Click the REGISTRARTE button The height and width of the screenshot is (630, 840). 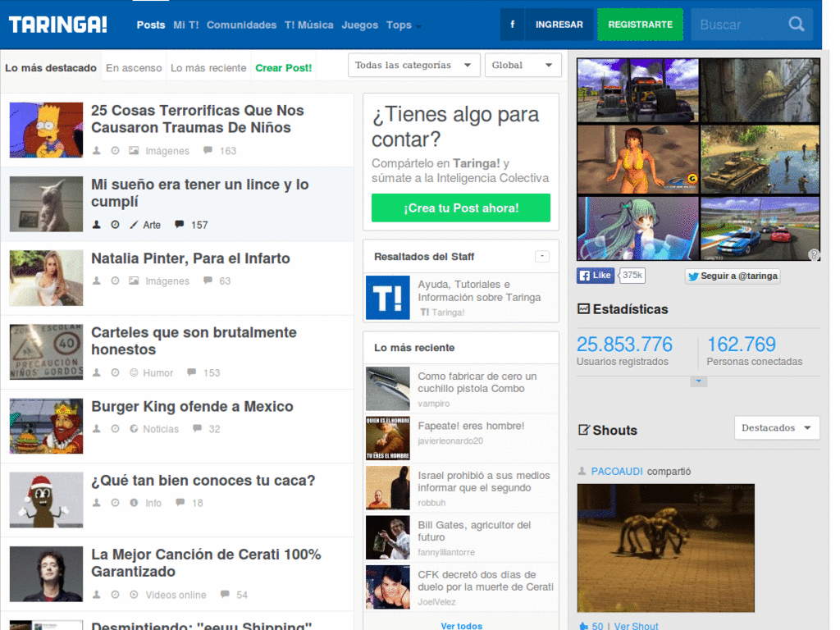(640, 25)
